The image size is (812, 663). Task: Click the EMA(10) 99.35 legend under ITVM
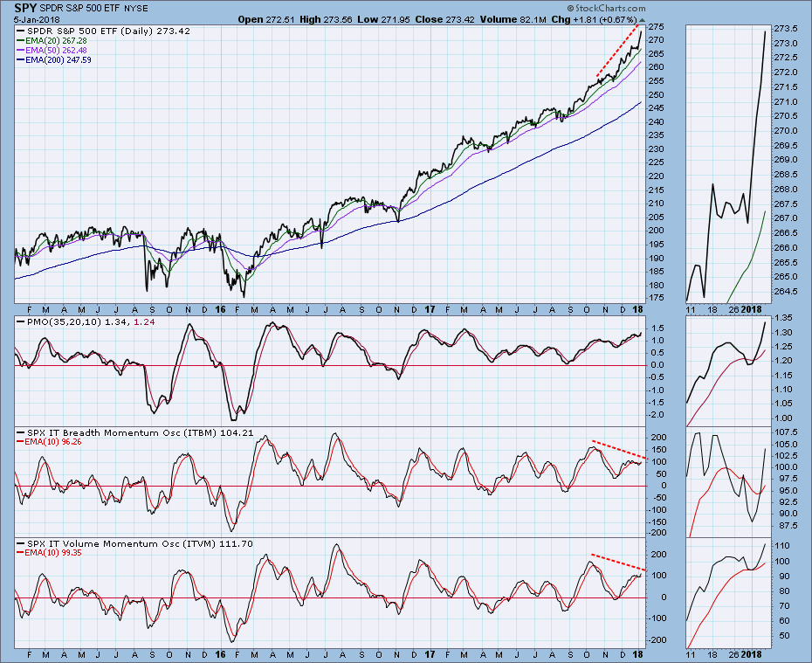(49, 553)
